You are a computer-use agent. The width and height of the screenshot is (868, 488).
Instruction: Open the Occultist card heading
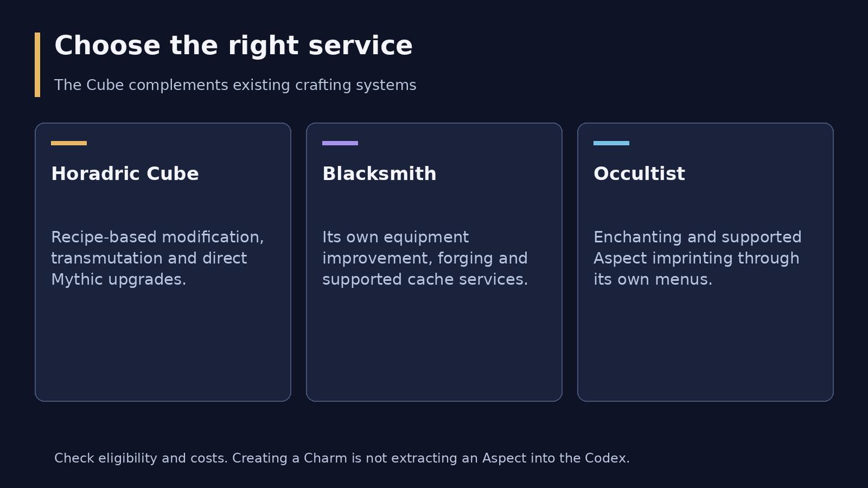tap(639, 174)
